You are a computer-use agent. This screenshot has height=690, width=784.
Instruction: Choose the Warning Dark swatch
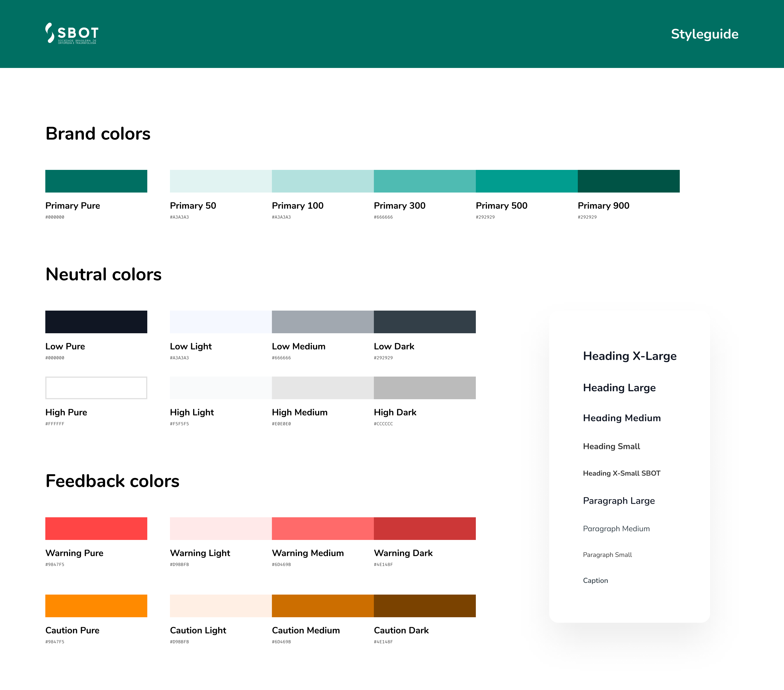click(424, 528)
